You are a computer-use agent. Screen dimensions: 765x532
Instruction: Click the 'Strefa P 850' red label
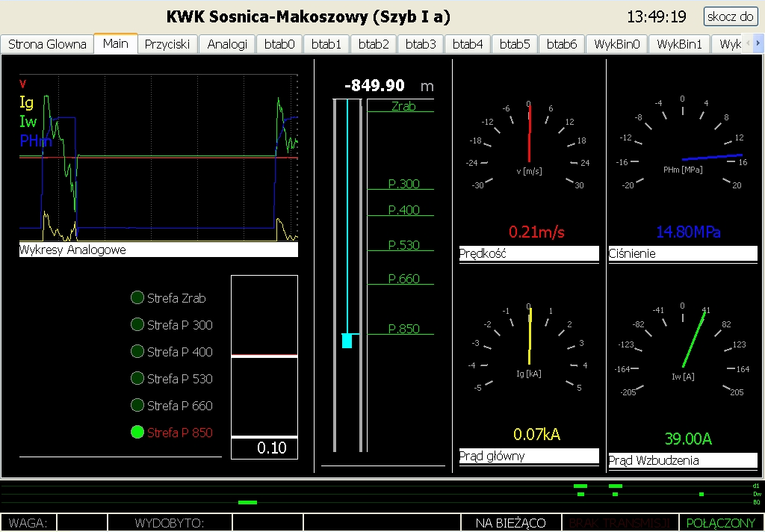coord(179,433)
